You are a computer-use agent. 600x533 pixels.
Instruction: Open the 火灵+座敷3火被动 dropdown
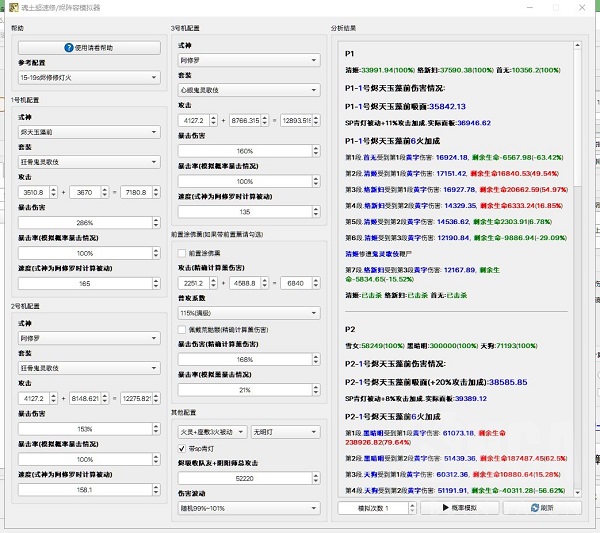point(212,432)
